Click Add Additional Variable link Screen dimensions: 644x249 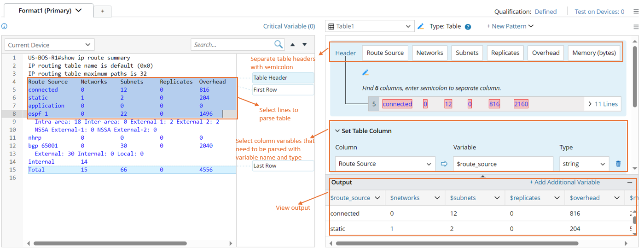[564, 182]
